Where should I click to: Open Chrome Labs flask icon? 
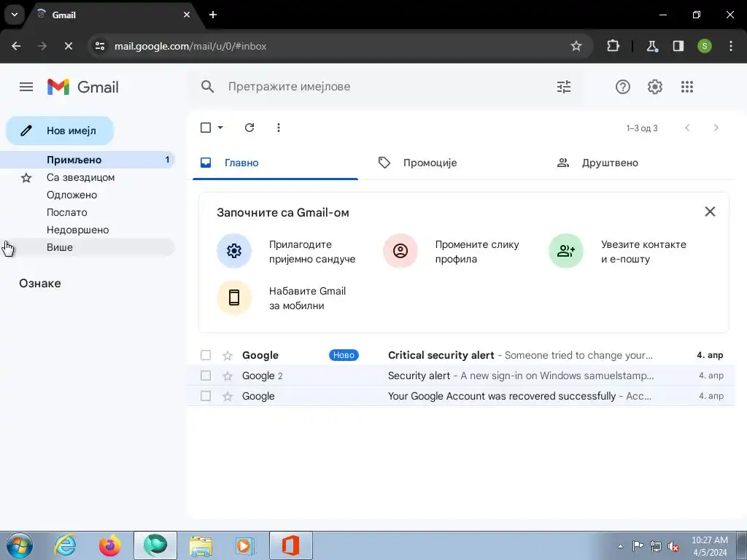click(x=651, y=46)
